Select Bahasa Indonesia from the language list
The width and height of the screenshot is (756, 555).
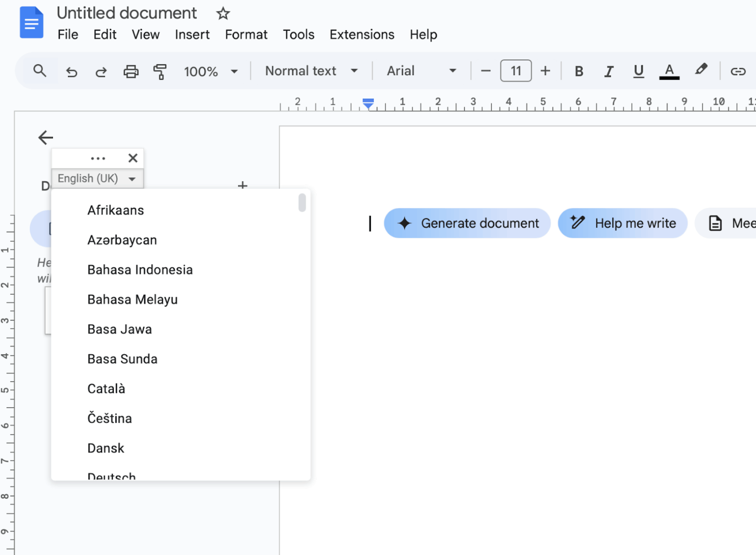(x=140, y=269)
